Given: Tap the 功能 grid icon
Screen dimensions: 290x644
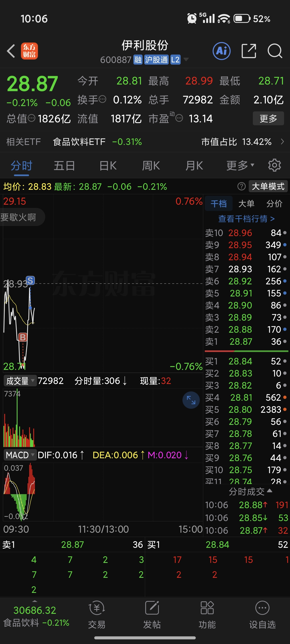Looking at the screenshot, I should [207, 608].
